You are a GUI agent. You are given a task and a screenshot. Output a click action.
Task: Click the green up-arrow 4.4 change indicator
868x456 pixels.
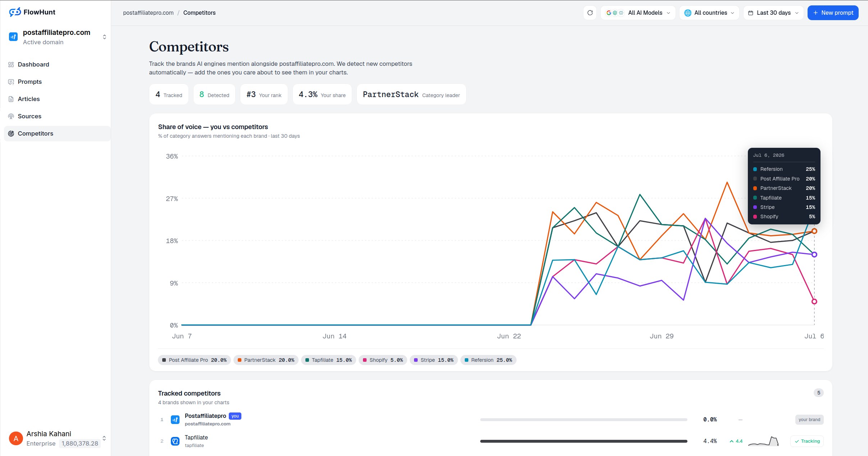point(736,441)
